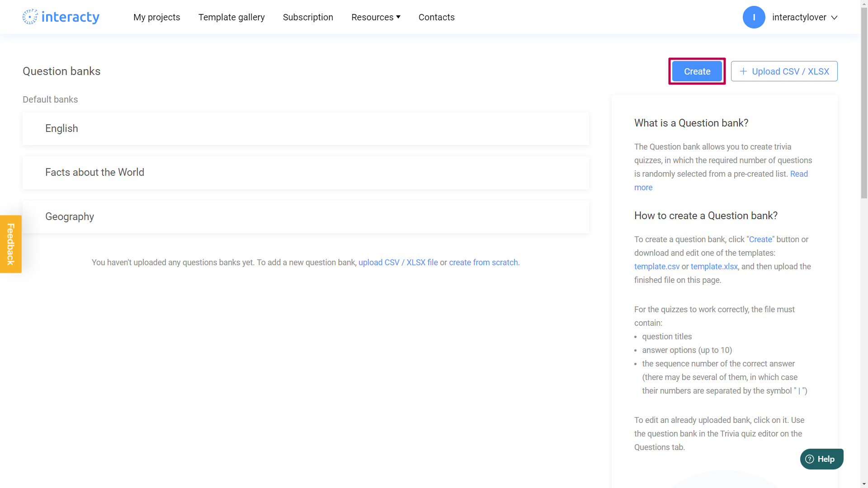
Task: Click the 'What is a Question bank?' heading
Action: [x=691, y=123]
